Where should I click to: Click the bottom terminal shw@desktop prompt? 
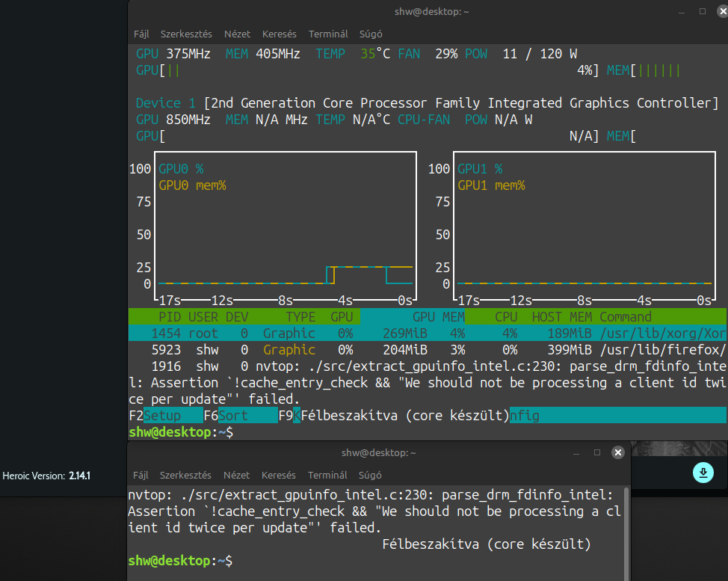(180, 561)
